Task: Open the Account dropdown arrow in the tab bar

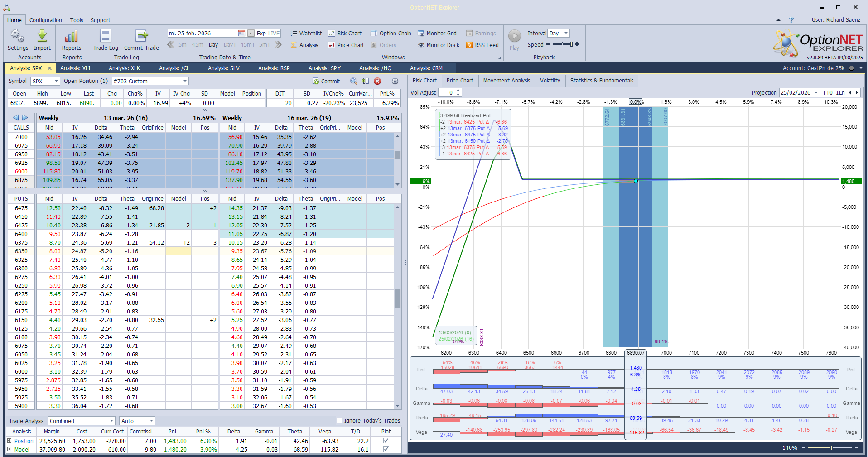Action: 861,68
